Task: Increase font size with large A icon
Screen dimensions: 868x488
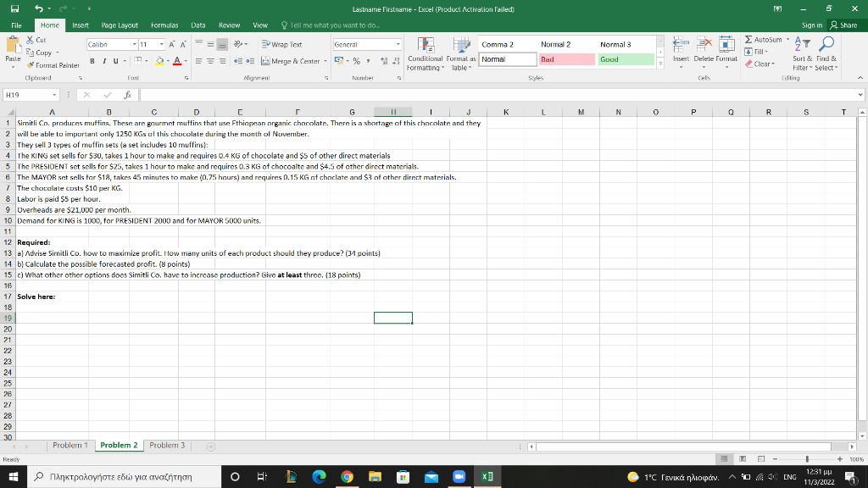Action: tap(171, 44)
